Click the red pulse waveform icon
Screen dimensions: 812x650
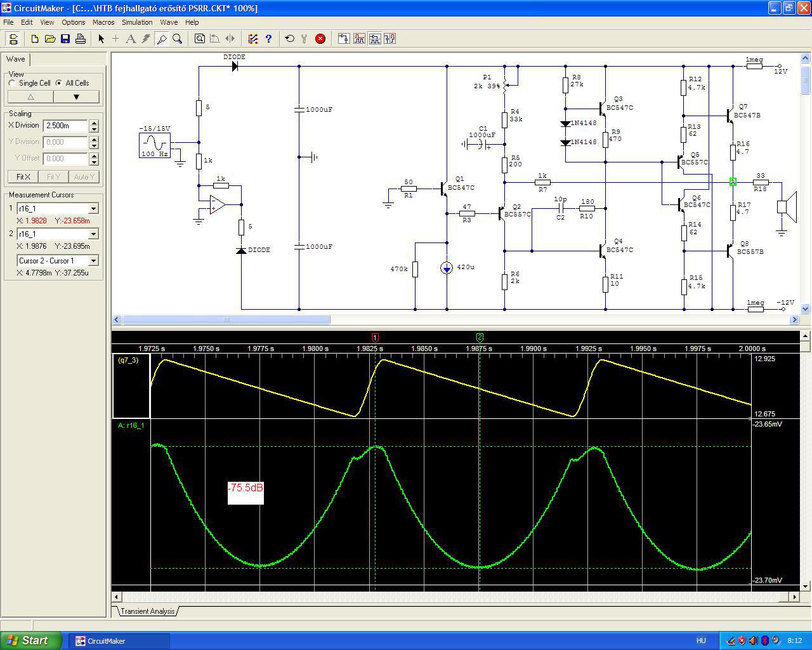(x=359, y=39)
